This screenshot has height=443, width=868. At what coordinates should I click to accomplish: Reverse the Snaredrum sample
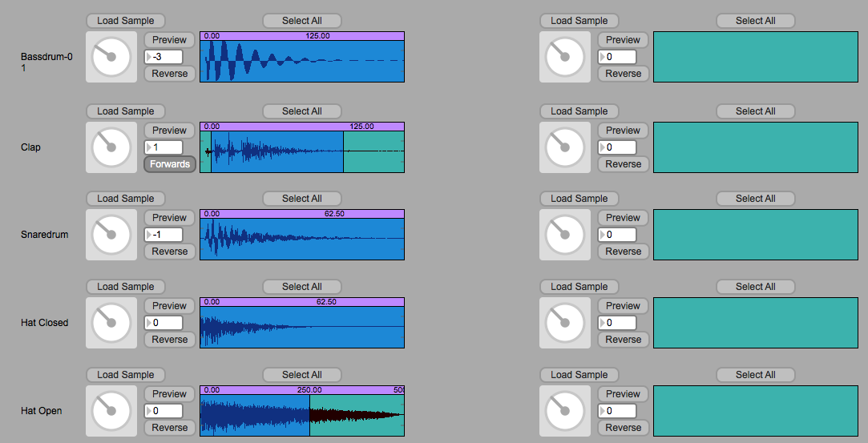[x=169, y=252]
